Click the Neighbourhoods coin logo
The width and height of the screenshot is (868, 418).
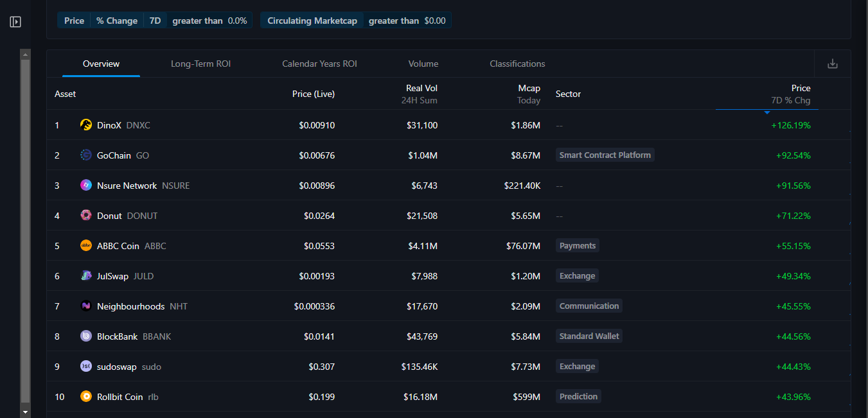point(86,306)
